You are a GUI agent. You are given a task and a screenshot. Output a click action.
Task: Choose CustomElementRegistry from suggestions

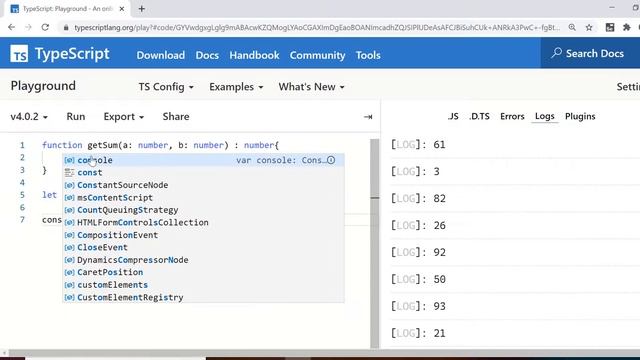tap(203, 298)
